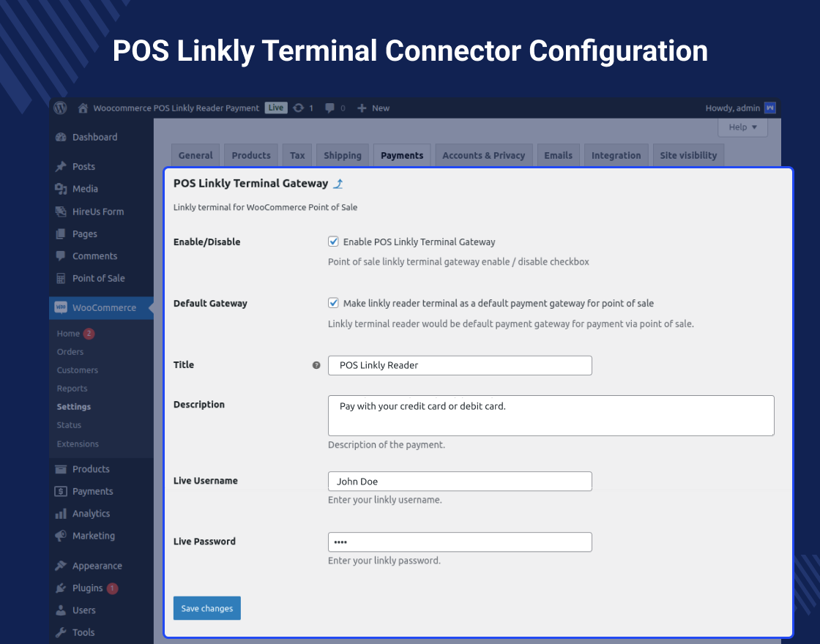Uncheck the default payment gateway option

coord(333,302)
